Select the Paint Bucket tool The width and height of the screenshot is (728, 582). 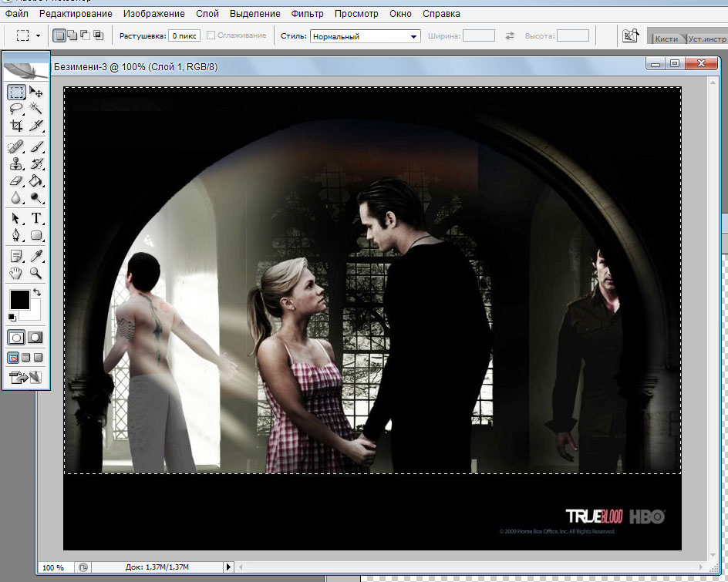coord(36,180)
